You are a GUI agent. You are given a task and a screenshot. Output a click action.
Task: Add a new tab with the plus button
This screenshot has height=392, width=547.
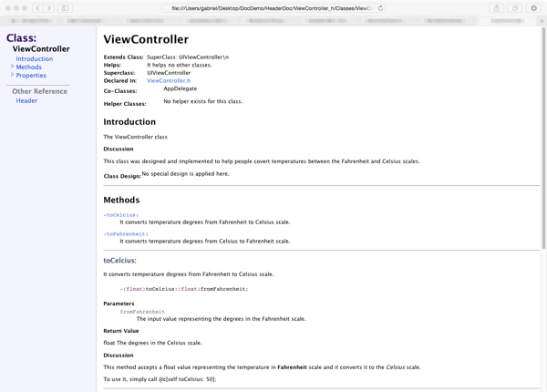541,20
